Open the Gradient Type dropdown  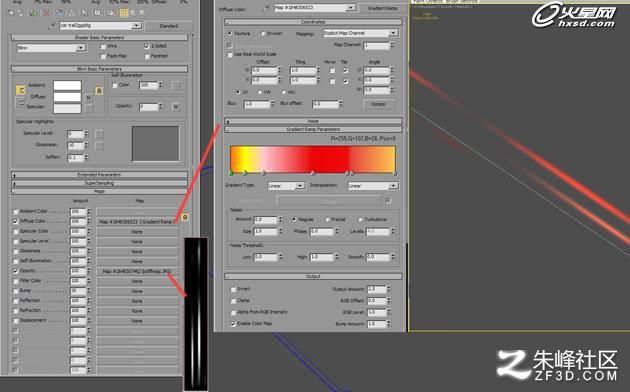click(x=286, y=186)
